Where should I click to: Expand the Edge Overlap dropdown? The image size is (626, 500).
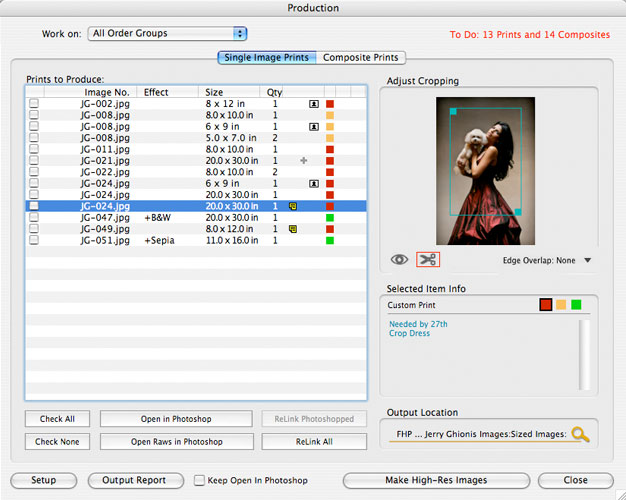[x=586, y=261]
